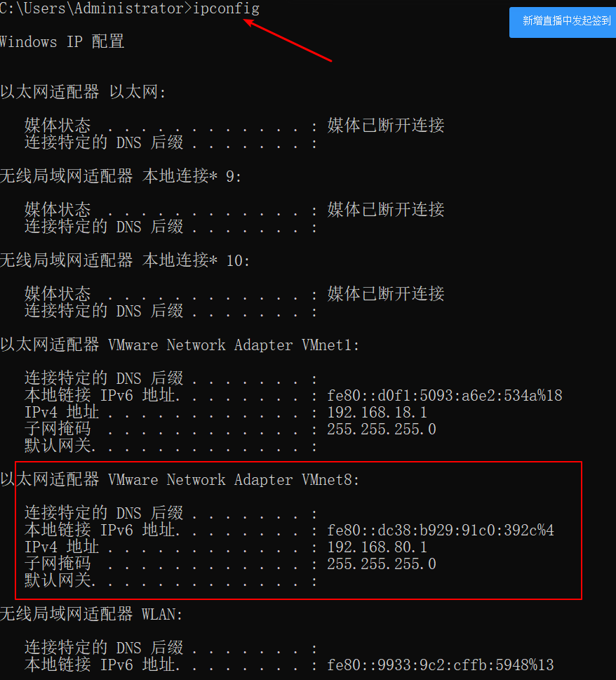Click the 以太网适配器 以太网 header line
Screen dimensions: 616x680
[x=83, y=91]
